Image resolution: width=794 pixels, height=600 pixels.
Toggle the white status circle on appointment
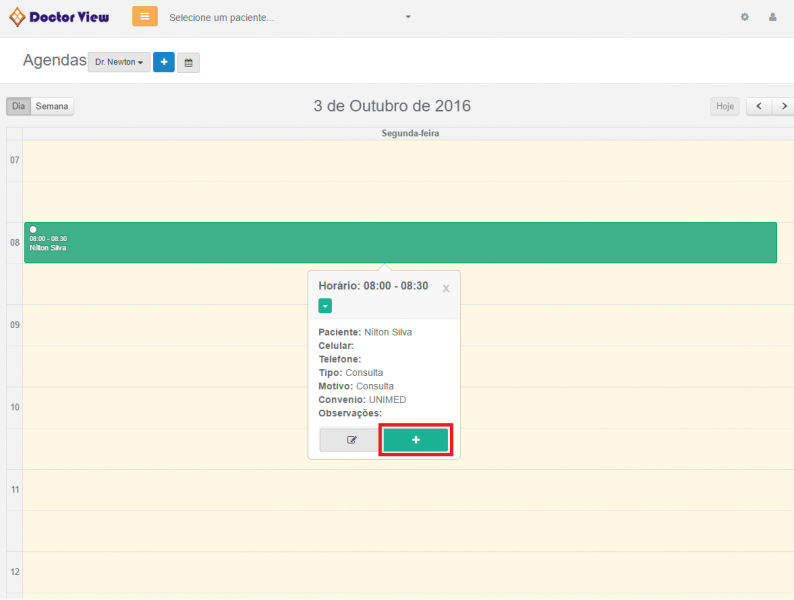click(x=33, y=230)
